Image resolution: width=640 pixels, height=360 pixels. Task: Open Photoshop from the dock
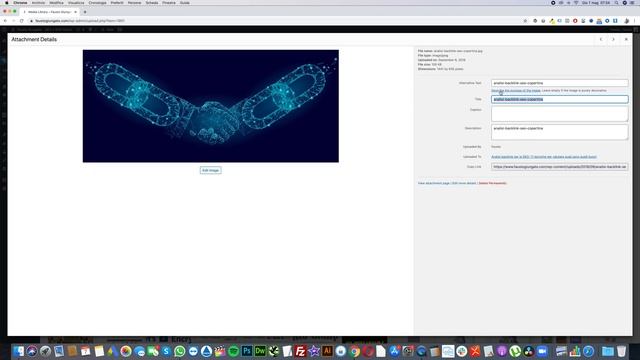coord(247,351)
